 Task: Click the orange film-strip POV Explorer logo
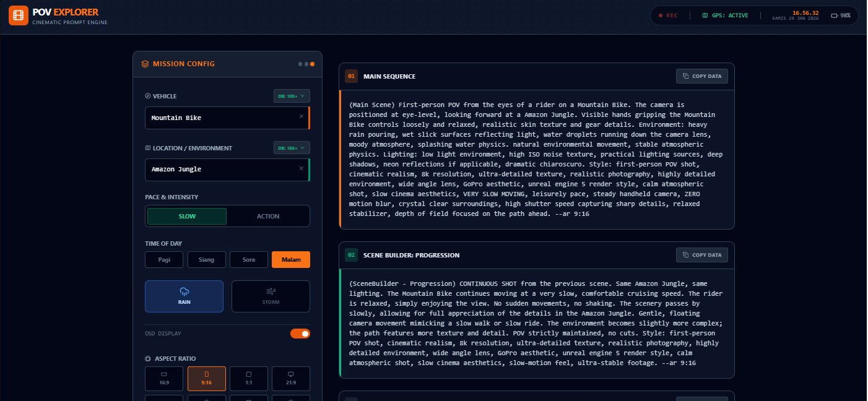19,15
